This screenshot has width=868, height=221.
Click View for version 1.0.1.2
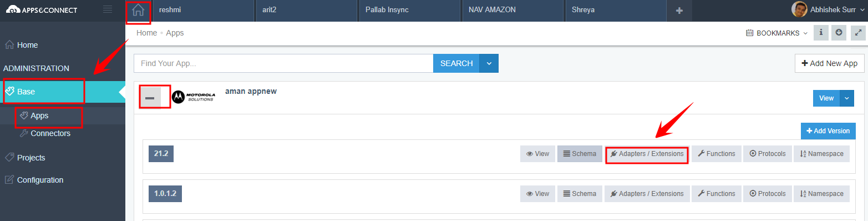pyautogui.click(x=537, y=194)
